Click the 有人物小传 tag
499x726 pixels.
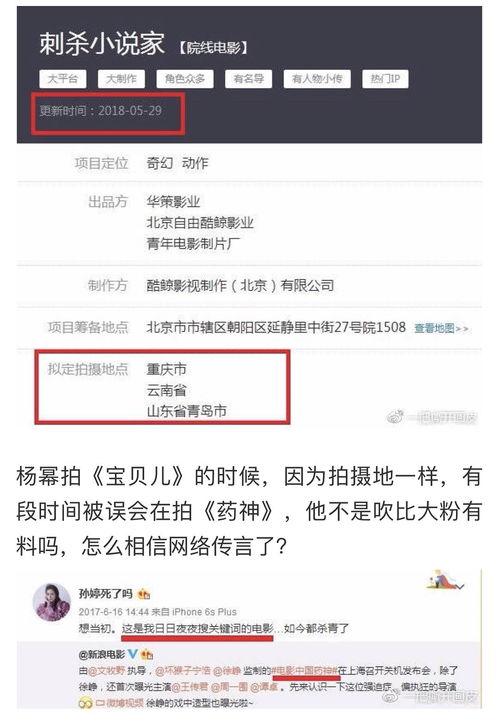tap(317, 79)
